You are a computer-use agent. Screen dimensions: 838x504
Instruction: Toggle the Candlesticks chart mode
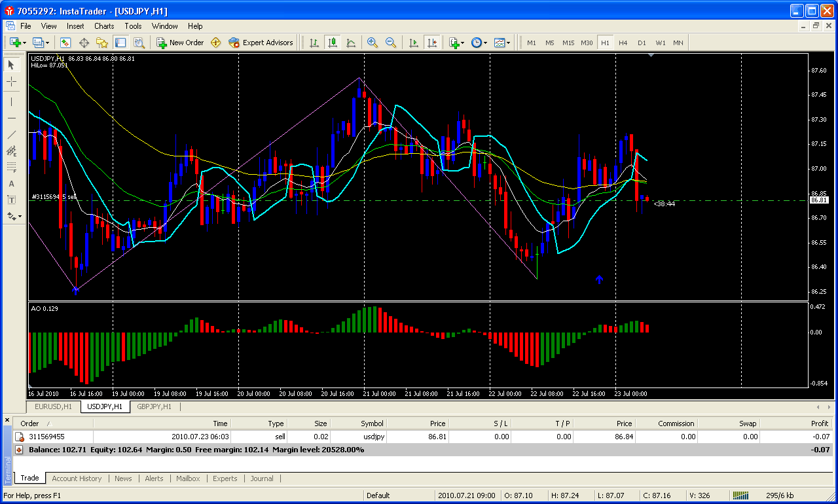coord(333,43)
